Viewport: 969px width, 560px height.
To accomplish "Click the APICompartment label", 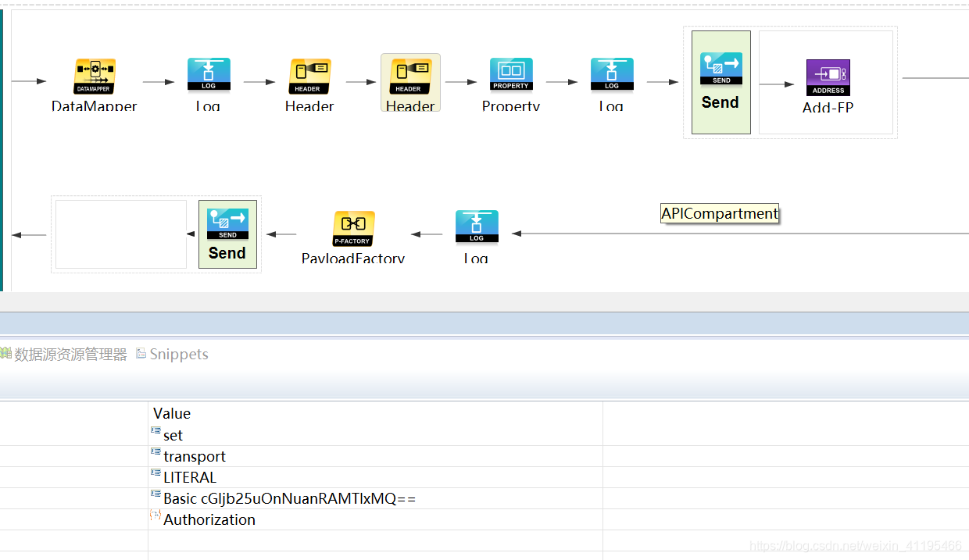I will point(719,212).
